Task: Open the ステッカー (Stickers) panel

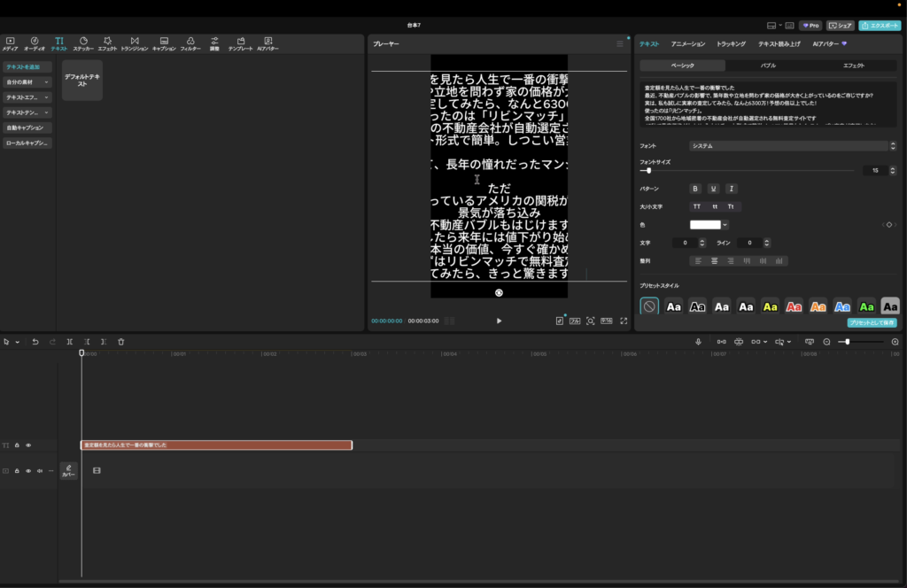Action: [83, 43]
